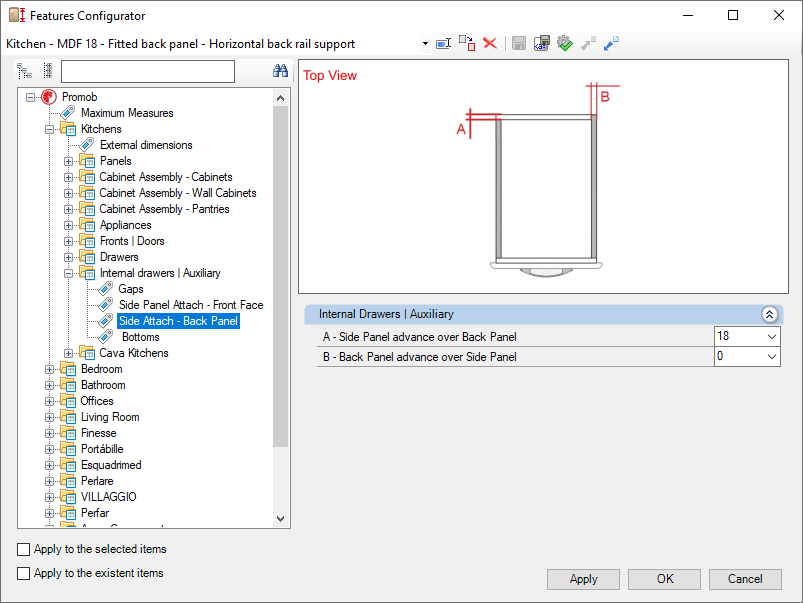
Task: Click the blue arrow import icon
Action: pos(611,43)
